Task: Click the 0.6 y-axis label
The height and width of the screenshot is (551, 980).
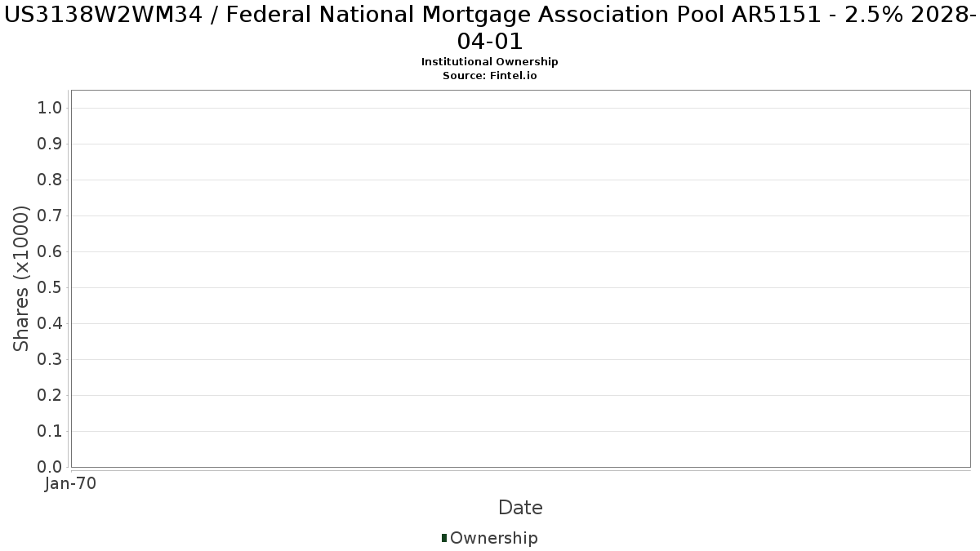Action: [x=51, y=252]
